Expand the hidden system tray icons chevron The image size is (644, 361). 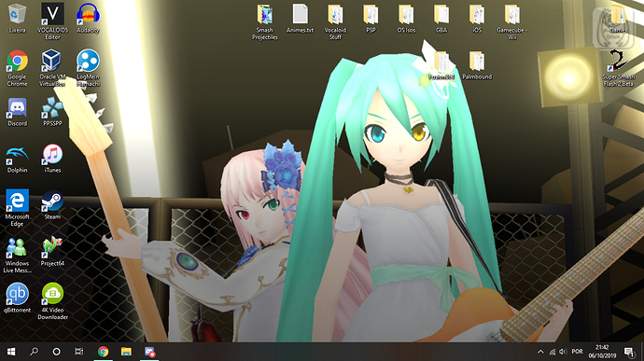[540, 352]
